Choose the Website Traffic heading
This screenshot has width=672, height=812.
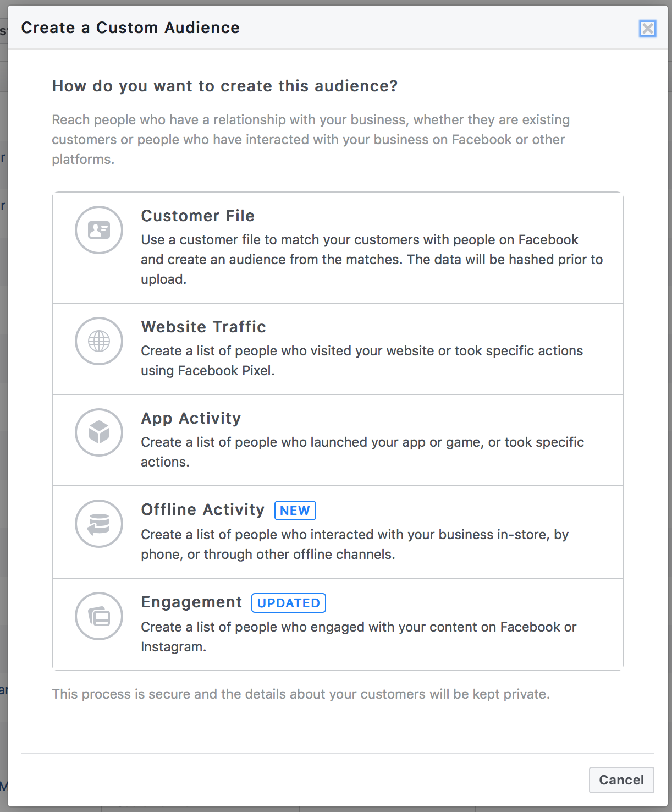203,327
